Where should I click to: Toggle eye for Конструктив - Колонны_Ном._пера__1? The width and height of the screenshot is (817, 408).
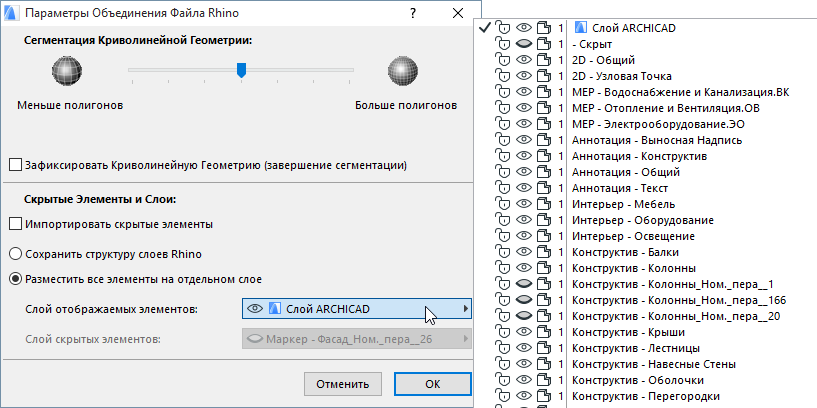click(523, 284)
